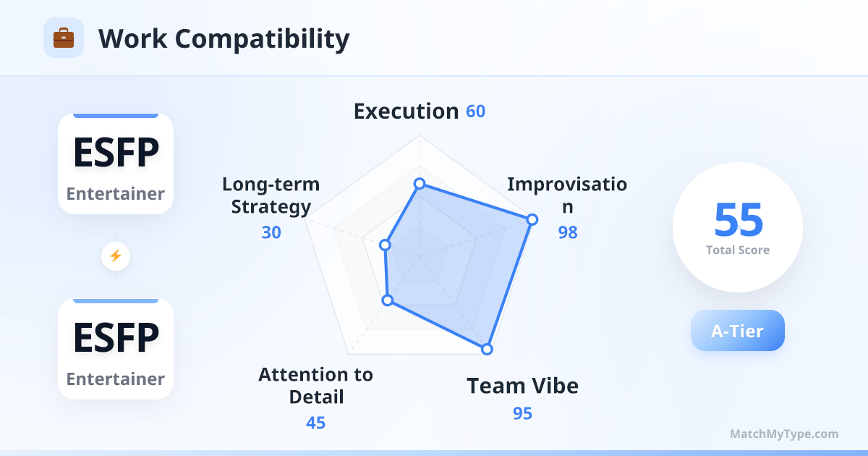Select the top ESFP Entertainer card

tap(116, 164)
